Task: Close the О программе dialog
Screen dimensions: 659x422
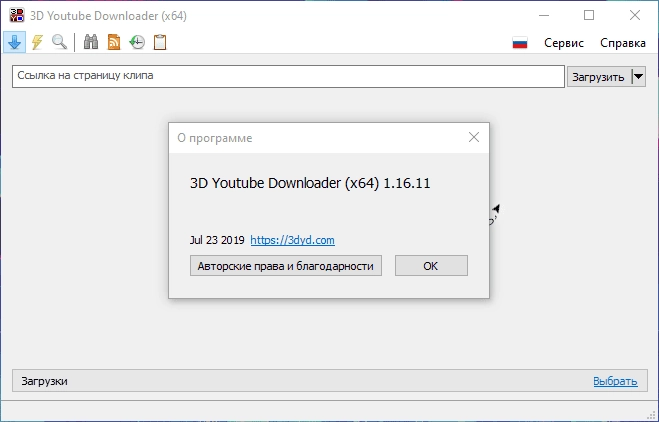Action: [474, 137]
